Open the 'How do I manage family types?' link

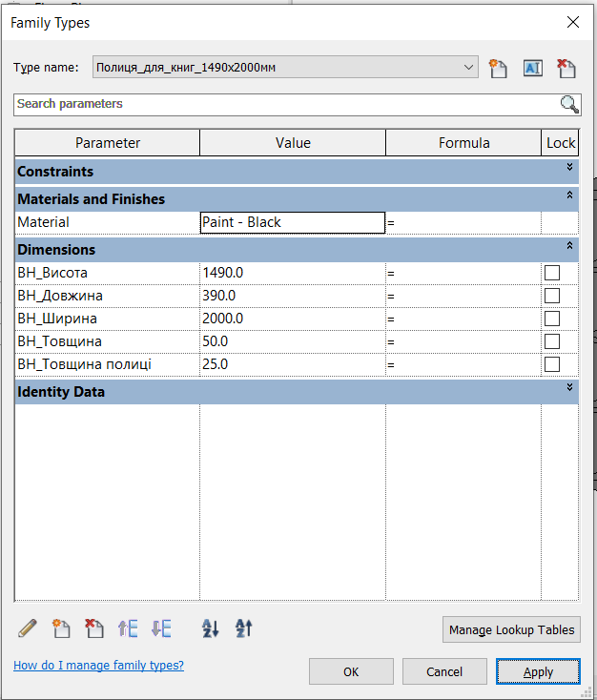(x=98, y=666)
